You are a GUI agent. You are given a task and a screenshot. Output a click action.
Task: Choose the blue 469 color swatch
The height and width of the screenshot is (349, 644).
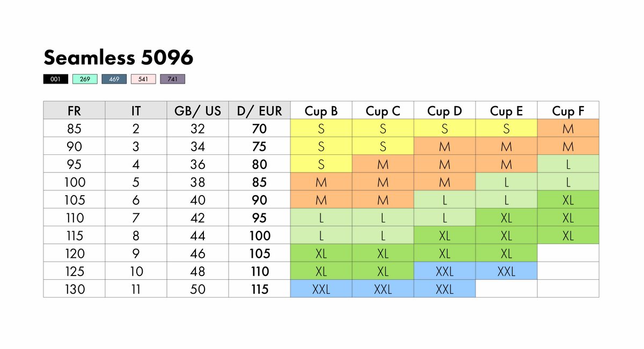click(x=114, y=79)
